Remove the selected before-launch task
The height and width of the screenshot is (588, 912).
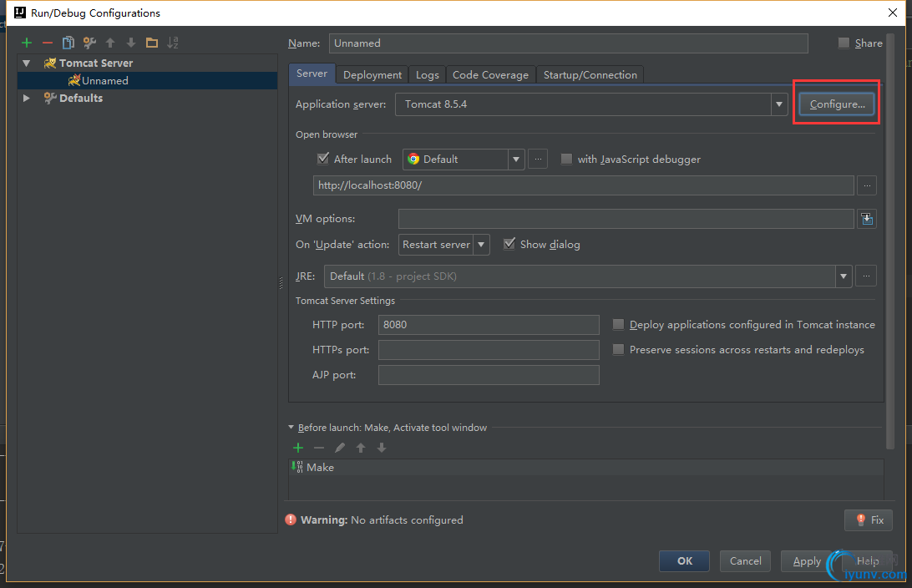319,447
